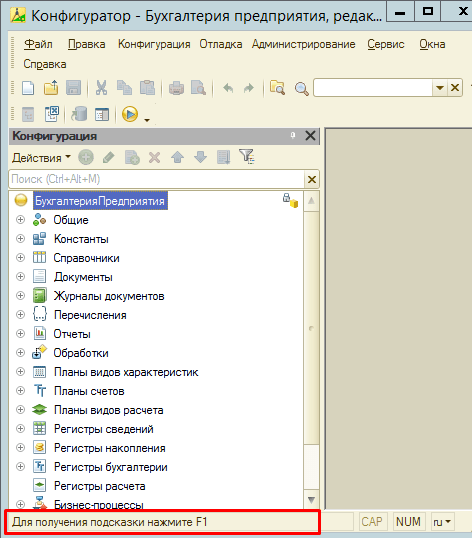Click the Add by copying icon
The width and height of the screenshot is (472, 538).
tap(132, 158)
